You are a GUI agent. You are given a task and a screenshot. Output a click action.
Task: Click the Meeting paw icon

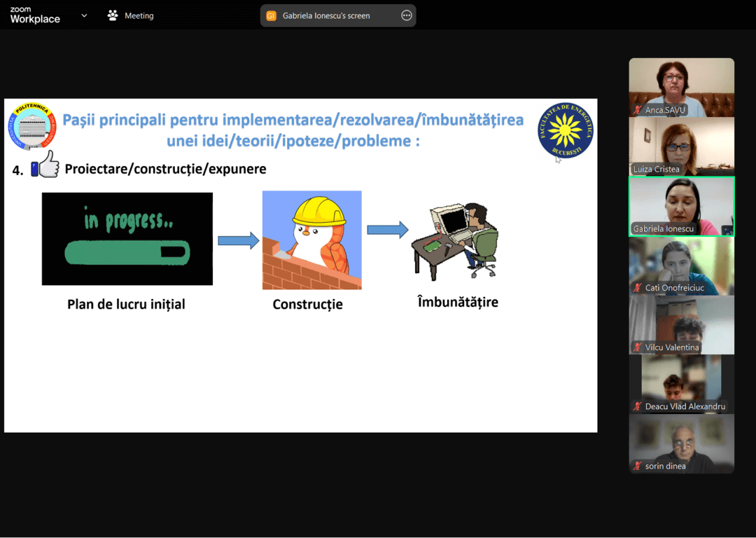pos(113,15)
